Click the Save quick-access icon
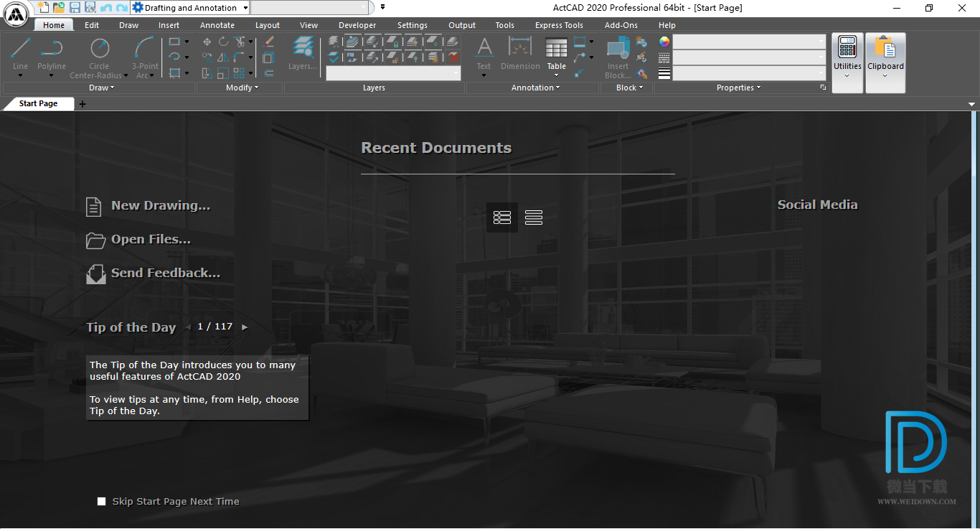 (75, 8)
